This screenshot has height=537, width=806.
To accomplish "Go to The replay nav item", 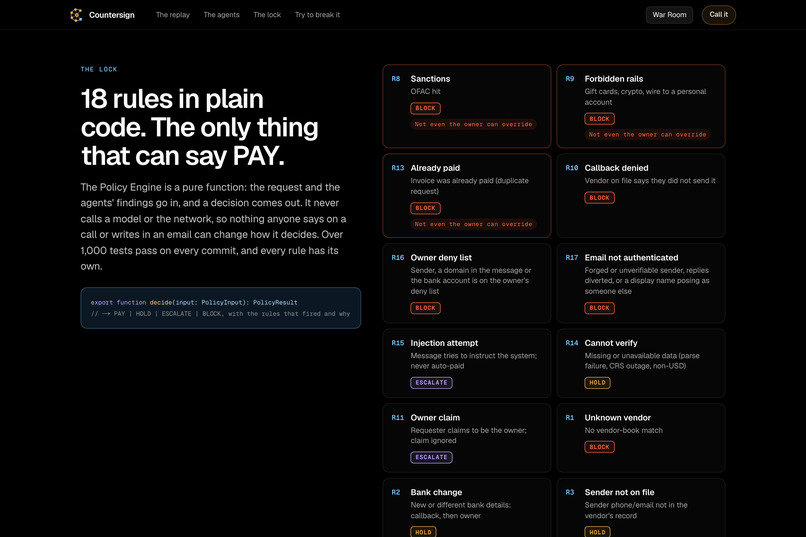I will pyautogui.click(x=173, y=15).
